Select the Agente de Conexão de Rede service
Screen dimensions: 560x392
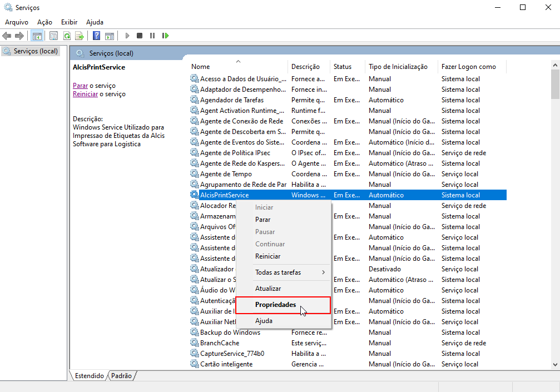tap(242, 121)
